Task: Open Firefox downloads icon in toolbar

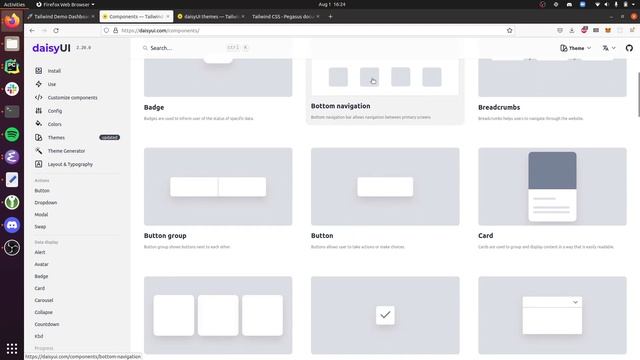Action: pyautogui.click(x=572, y=31)
